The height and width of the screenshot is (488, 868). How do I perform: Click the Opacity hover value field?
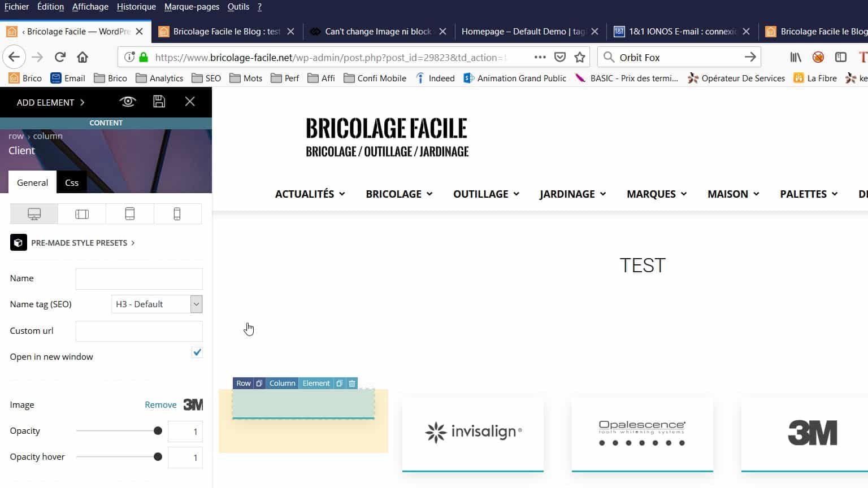tap(185, 457)
